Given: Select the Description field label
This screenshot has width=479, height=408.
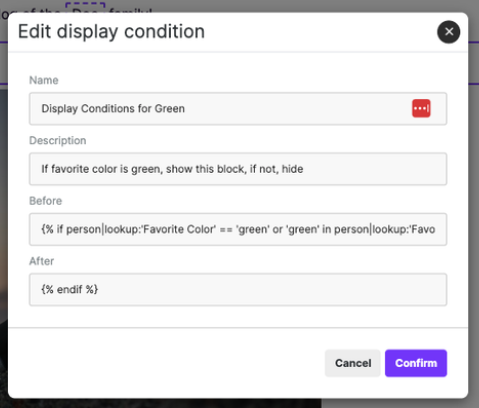Looking at the screenshot, I should (x=58, y=141).
